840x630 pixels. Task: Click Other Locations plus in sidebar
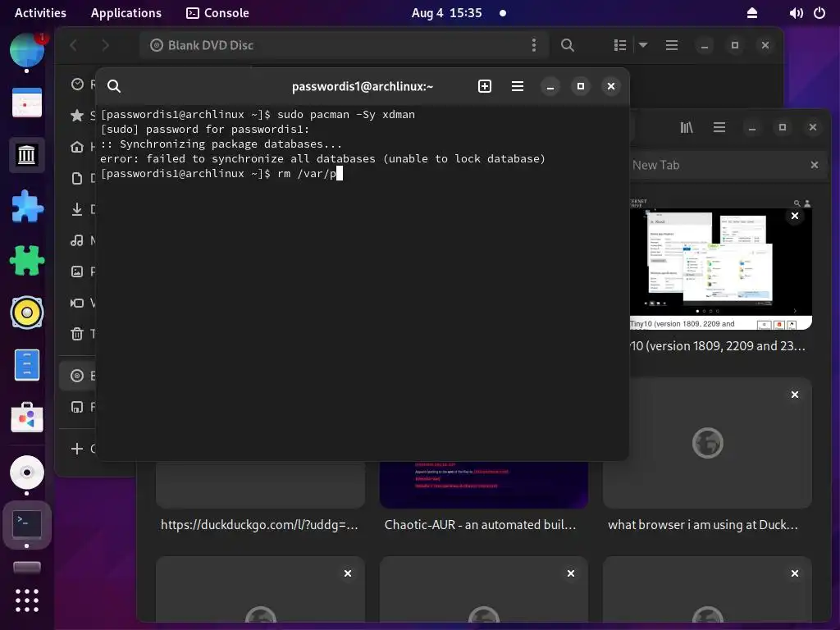(78, 449)
